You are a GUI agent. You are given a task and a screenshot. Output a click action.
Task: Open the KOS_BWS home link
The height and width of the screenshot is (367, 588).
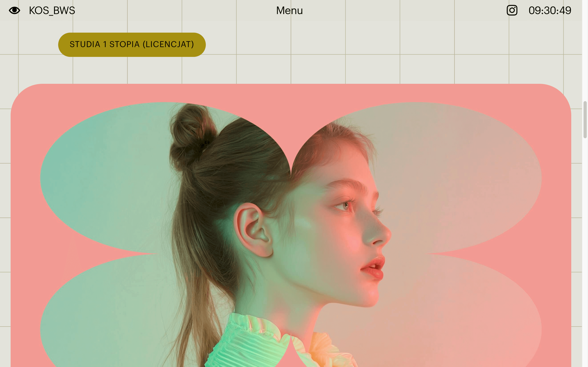coord(52,10)
